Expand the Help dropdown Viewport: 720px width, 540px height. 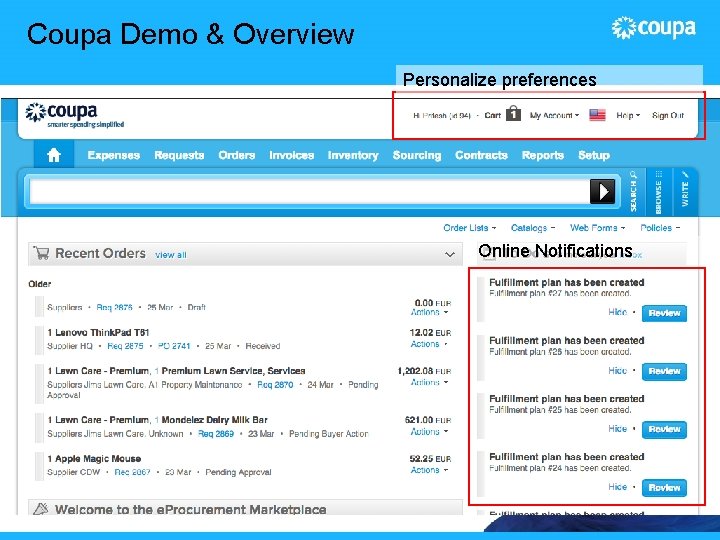628,115
